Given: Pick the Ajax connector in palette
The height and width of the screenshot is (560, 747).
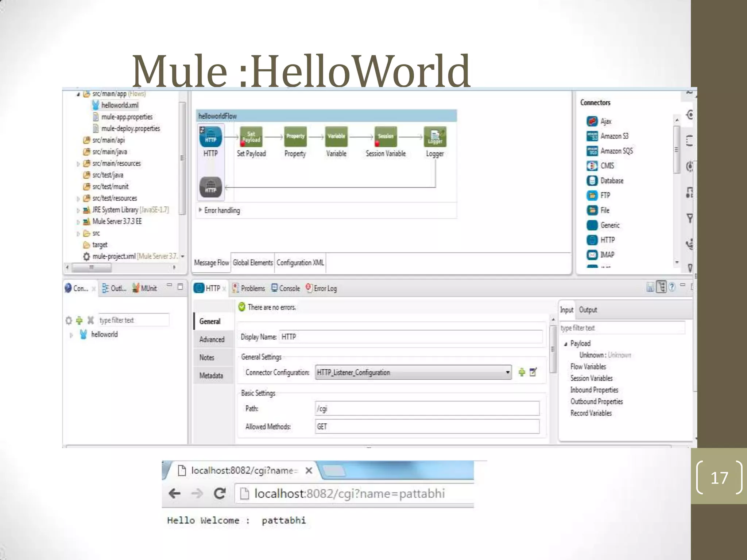Looking at the screenshot, I should [599, 121].
